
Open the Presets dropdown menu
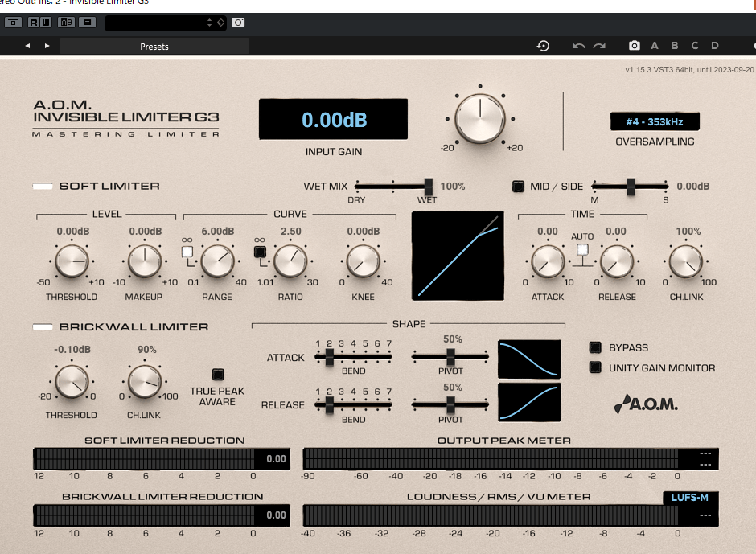coord(154,47)
